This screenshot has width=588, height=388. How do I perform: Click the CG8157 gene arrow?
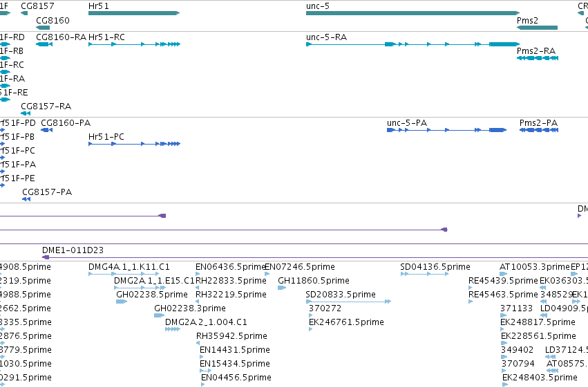click(24, 13)
